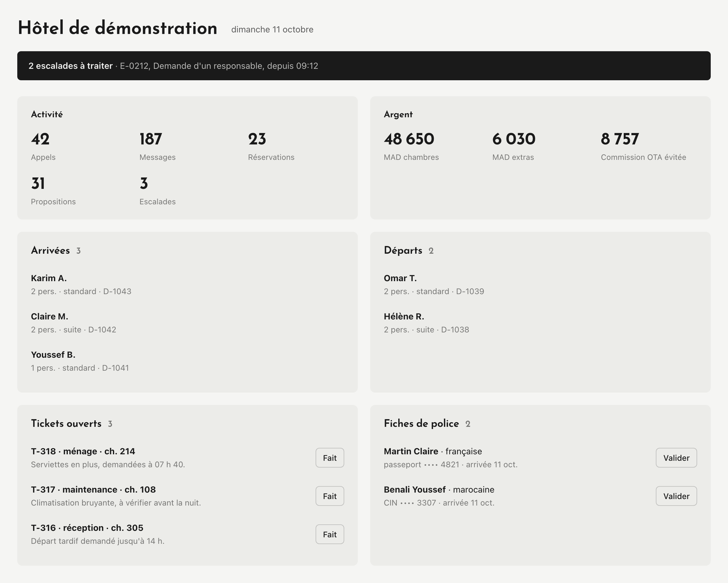Click 'CIN •••• 3307 · arrivée 11 oct.'
The width and height of the screenshot is (728, 583).
pyautogui.click(x=439, y=503)
